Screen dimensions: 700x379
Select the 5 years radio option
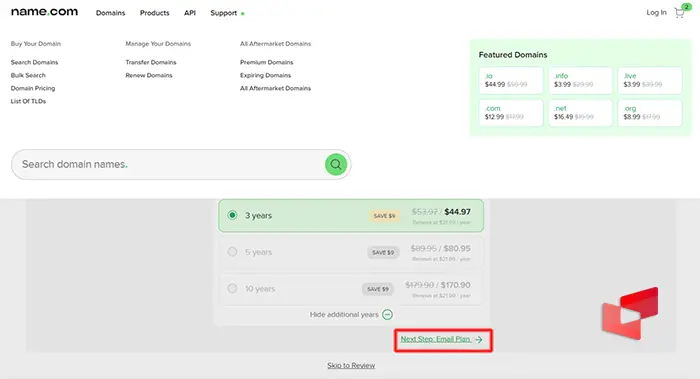(x=232, y=252)
